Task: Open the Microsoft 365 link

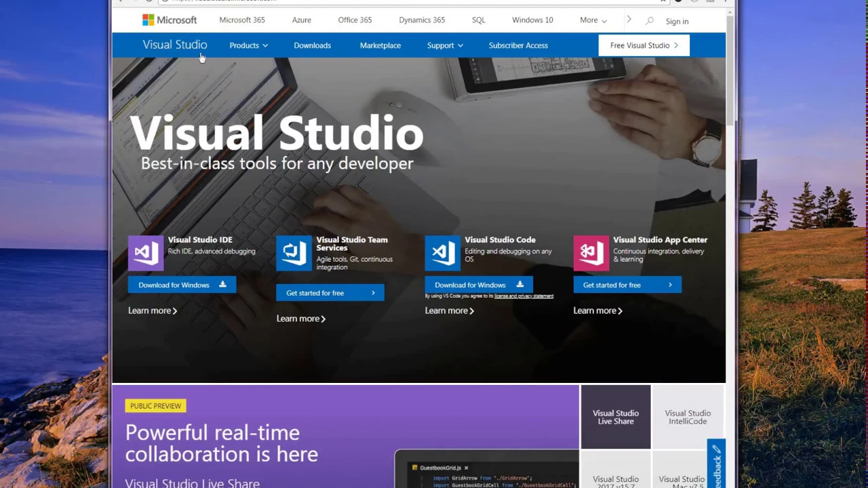Action: (x=242, y=20)
